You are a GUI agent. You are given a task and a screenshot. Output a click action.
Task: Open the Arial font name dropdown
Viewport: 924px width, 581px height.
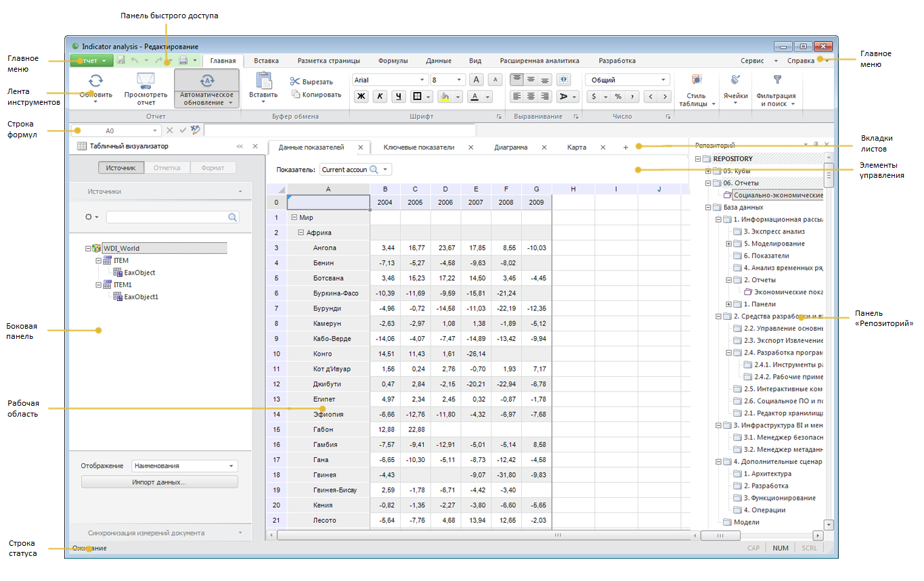(x=423, y=80)
